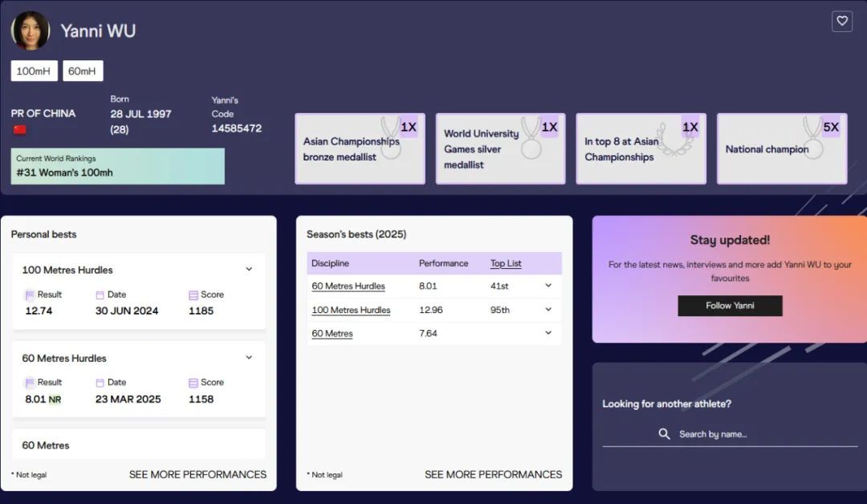The height and width of the screenshot is (504, 867).
Task: Expand the 100 Metres Hurdles personal best
Action: click(249, 270)
